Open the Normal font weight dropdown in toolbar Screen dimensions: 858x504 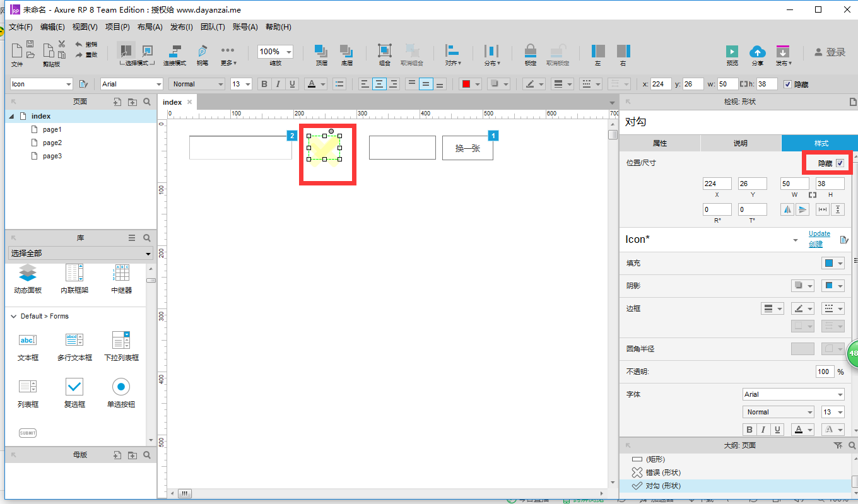(197, 84)
